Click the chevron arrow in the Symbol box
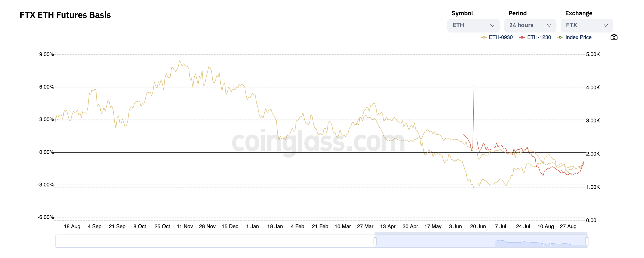This screenshot has width=644, height=258. pos(492,25)
